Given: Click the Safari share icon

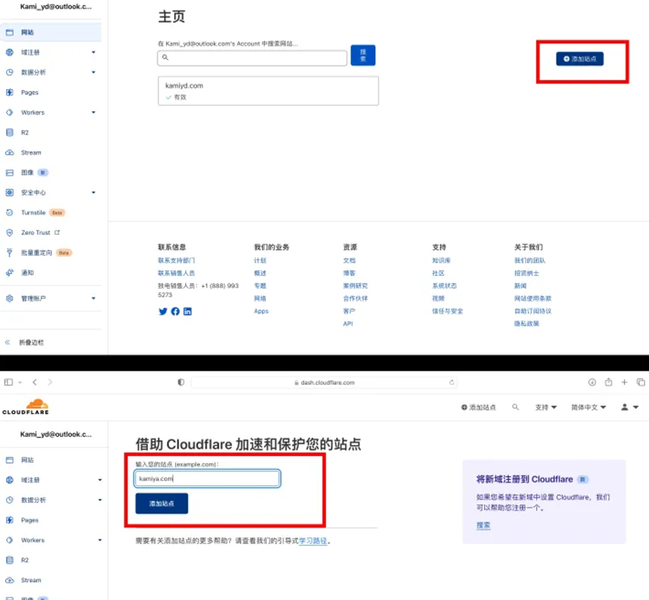Looking at the screenshot, I should (608, 382).
